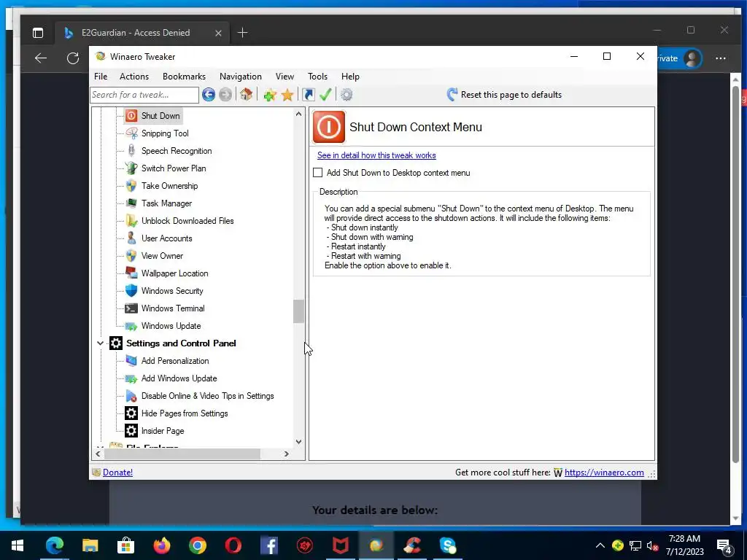Click the Switch Power Plan icon
Image resolution: width=747 pixels, height=560 pixels.
(x=131, y=168)
